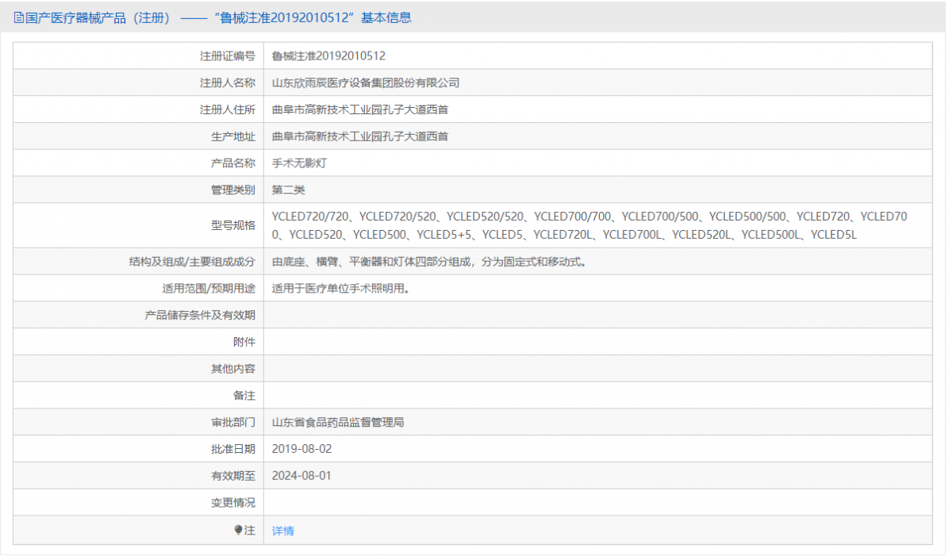
Task: Click the 注册人住所 address value
Action: coord(360,109)
